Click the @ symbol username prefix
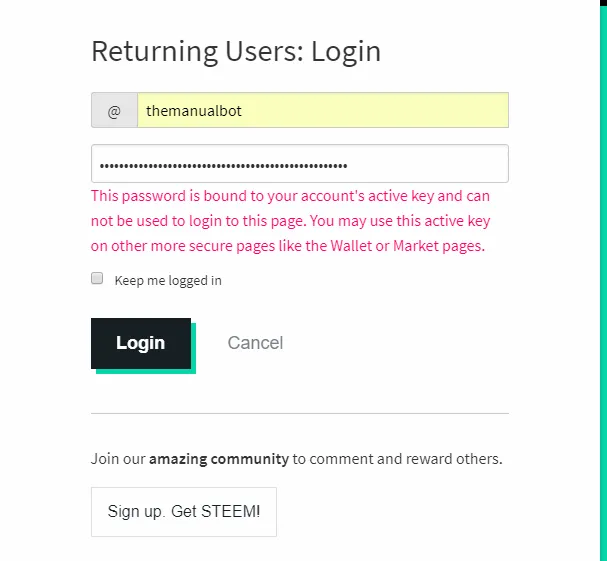 pyautogui.click(x=114, y=110)
